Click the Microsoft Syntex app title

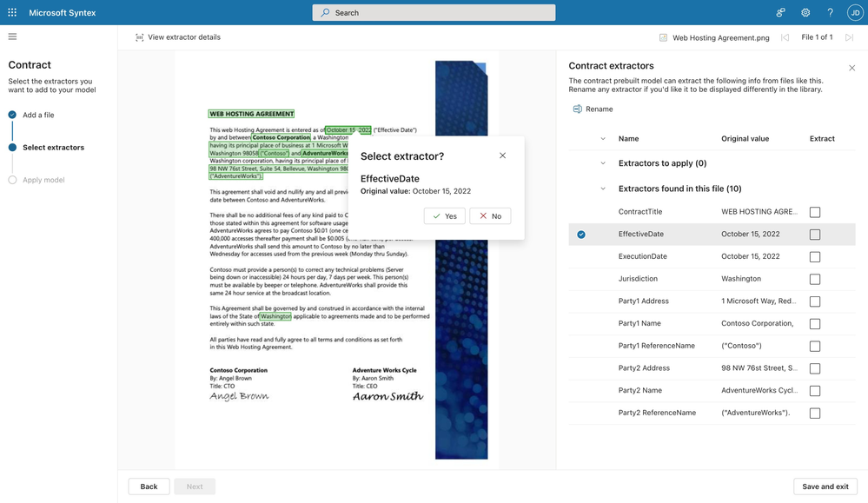[62, 13]
